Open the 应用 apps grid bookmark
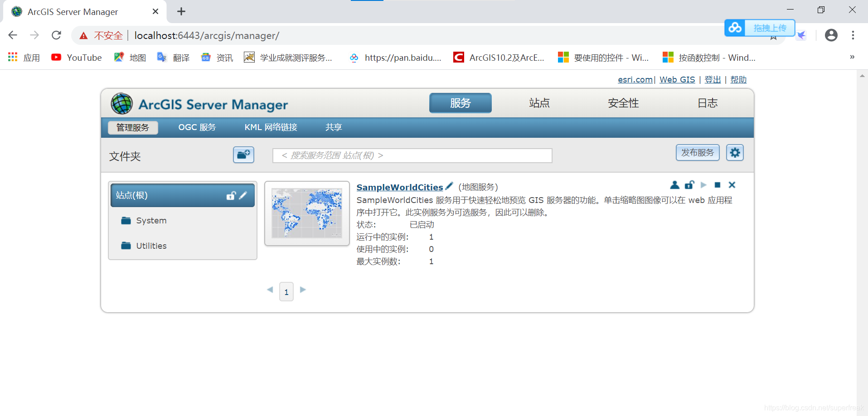This screenshot has width=868, height=416. point(24,58)
